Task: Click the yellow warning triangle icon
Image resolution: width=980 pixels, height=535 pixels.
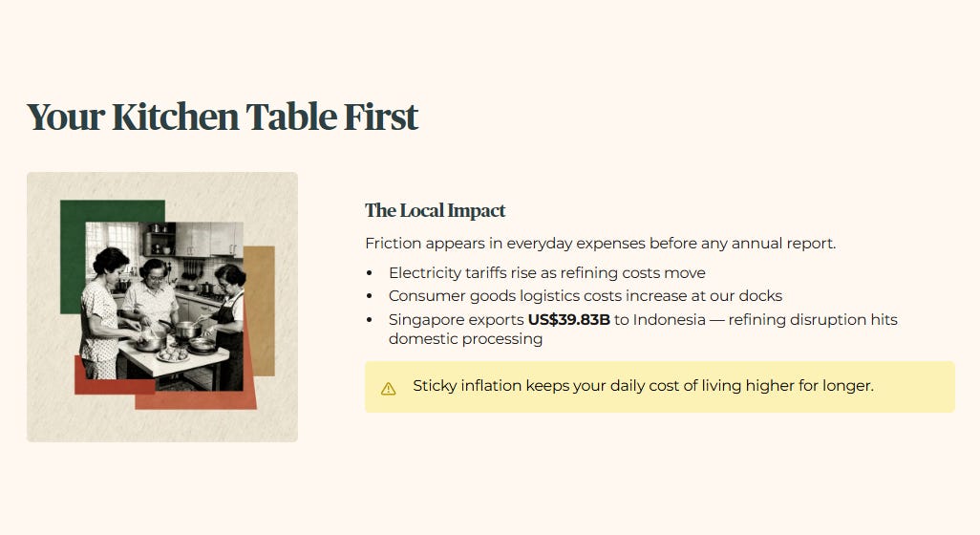Action: tap(388, 389)
